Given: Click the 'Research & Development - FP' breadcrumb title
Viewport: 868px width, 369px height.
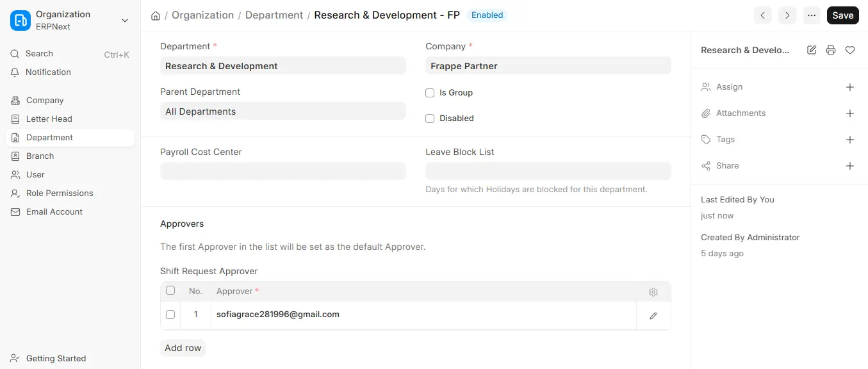Looking at the screenshot, I should (387, 15).
